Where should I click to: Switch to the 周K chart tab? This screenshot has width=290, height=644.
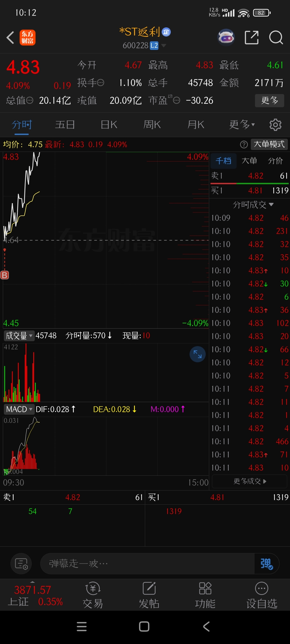pyautogui.click(x=152, y=125)
